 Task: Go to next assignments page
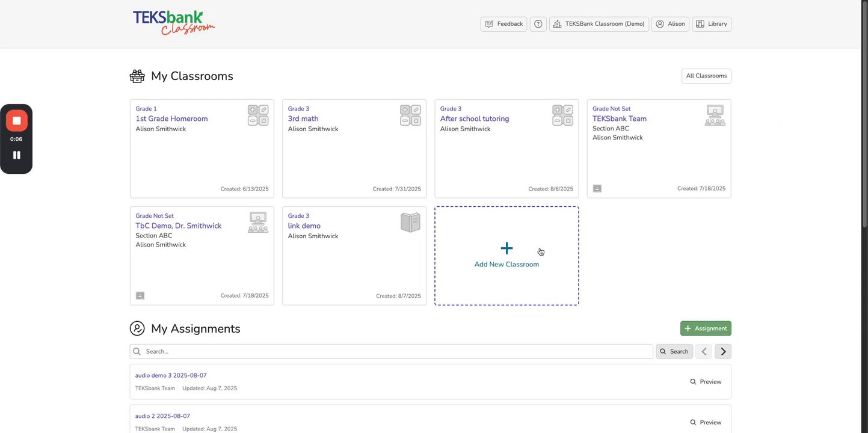723,352
